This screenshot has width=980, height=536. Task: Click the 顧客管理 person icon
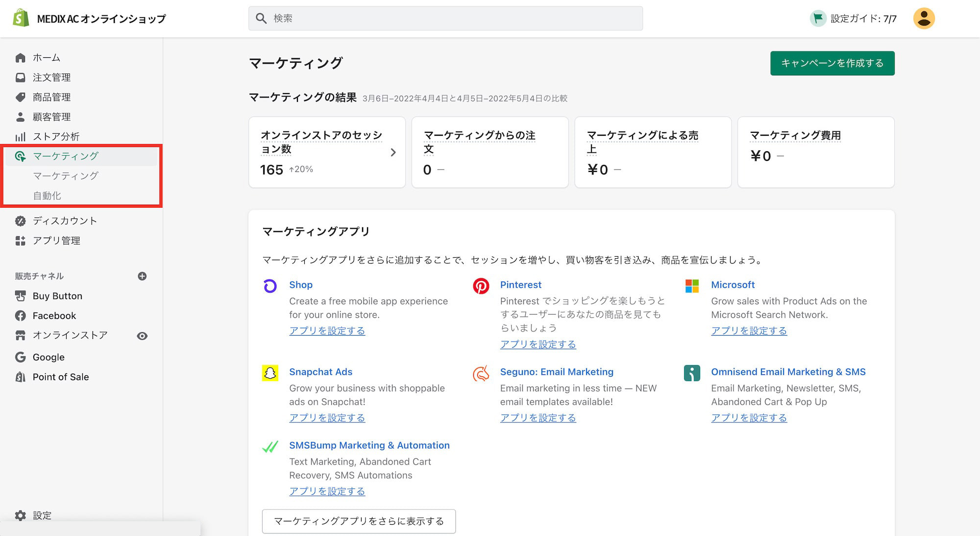point(20,117)
